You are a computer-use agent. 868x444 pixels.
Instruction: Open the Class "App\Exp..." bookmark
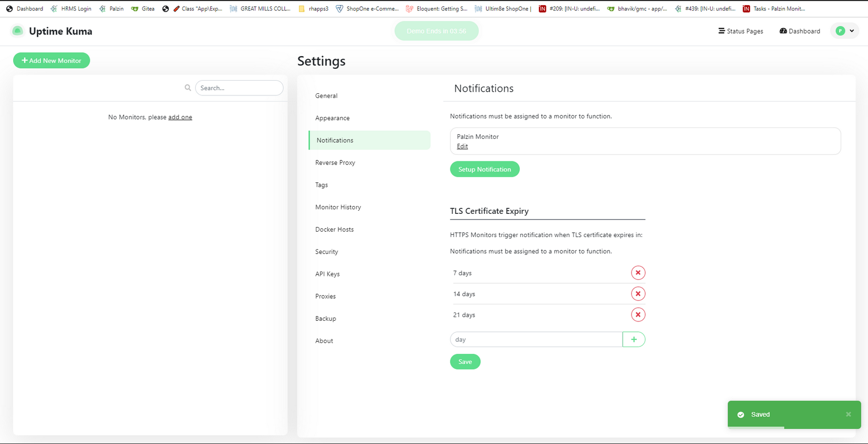197,8
